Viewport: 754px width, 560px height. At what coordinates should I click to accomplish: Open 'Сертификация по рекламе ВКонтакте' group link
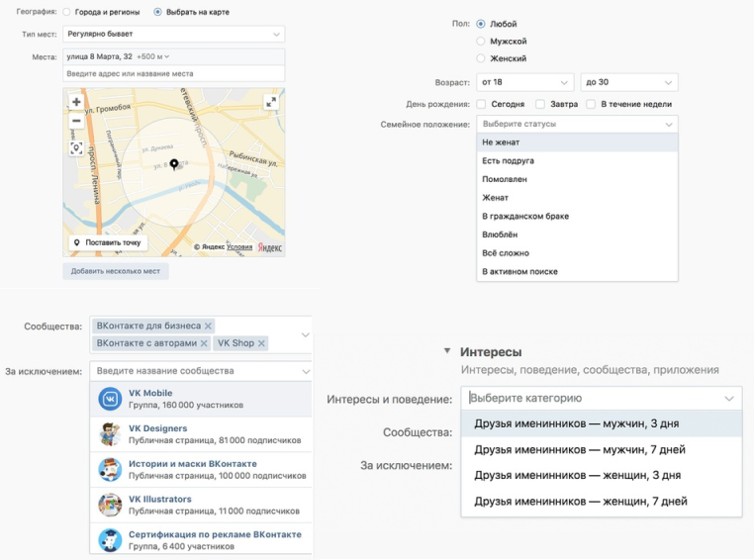pyautogui.click(x=215, y=534)
